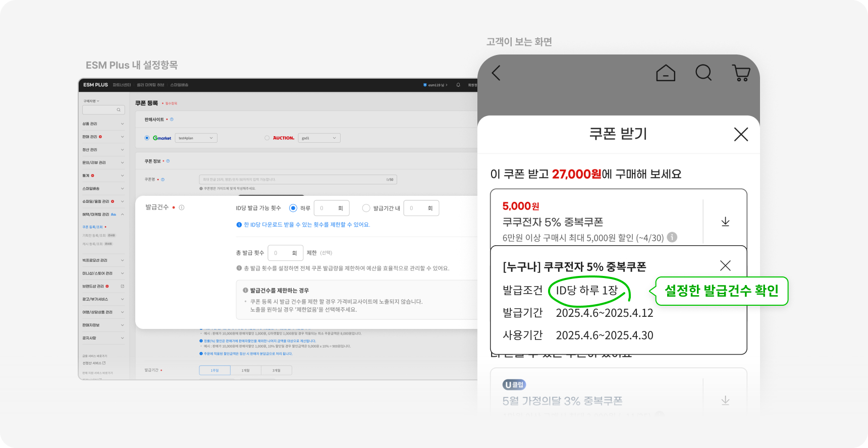
Task: Click the AUCTION logo
Action: [x=284, y=138]
